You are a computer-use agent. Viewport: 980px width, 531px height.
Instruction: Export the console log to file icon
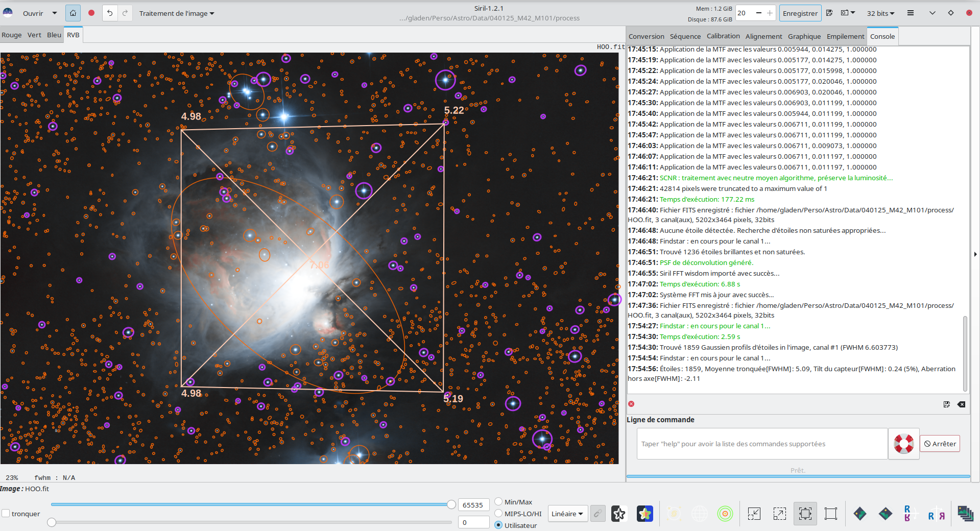[x=947, y=404]
